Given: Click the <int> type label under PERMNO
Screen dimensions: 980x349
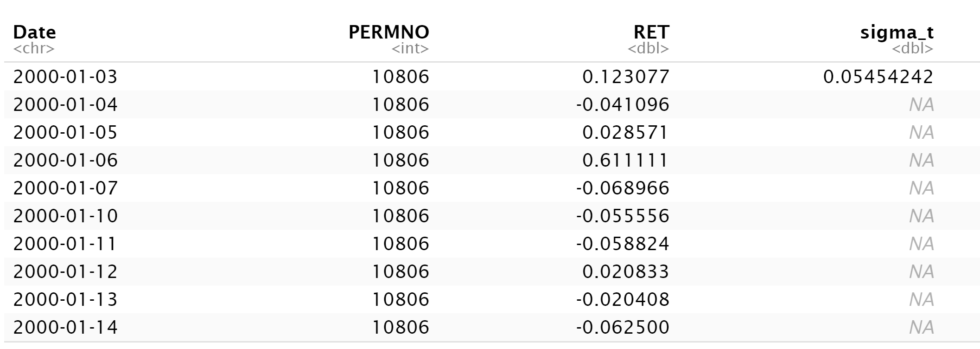Looking at the screenshot, I should coord(410,48).
